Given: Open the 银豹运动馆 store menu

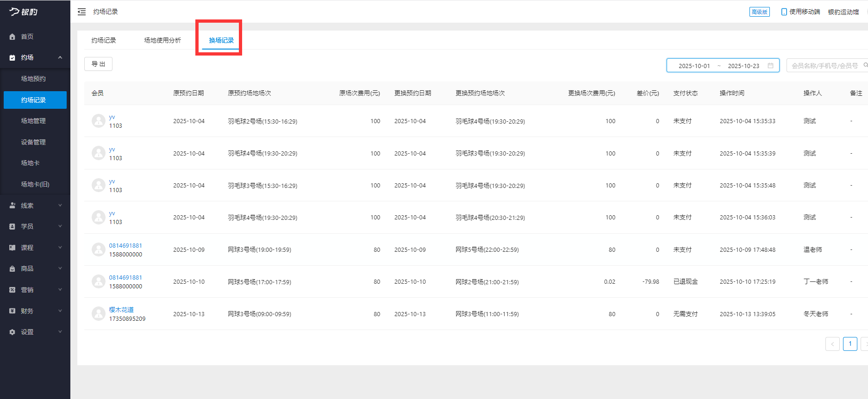Looking at the screenshot, I should click(x=843, y=12).
